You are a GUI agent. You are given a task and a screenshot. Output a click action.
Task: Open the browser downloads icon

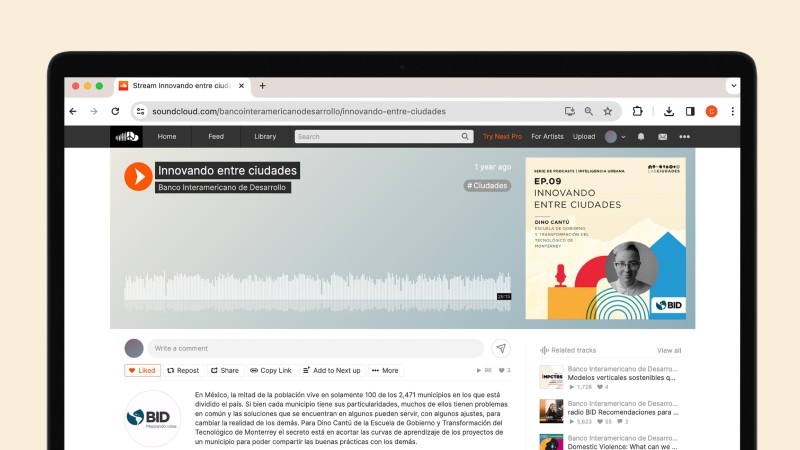tap(669, 111)
